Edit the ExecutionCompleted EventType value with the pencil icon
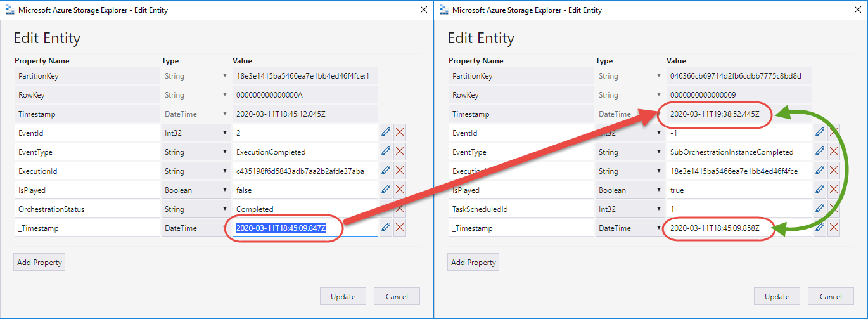868x319 pixels. coord(386,152)
